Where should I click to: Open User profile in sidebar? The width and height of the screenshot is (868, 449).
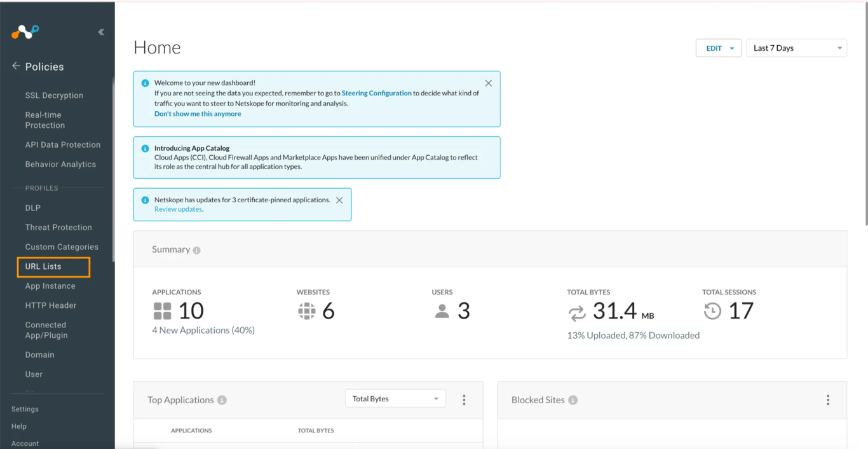[x=34, y=375]
